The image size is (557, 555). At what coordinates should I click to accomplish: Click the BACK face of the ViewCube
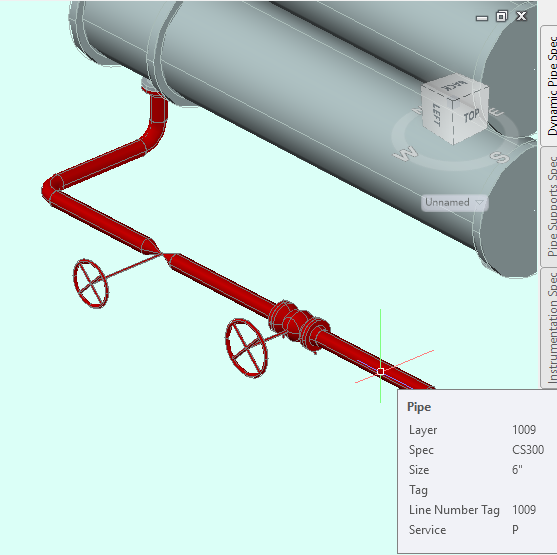click(455, 85)
